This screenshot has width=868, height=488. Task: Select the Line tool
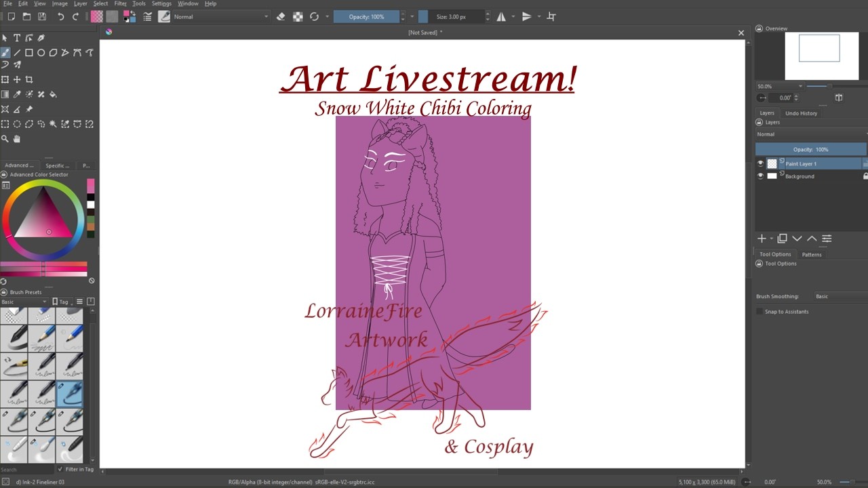point(17,52)
